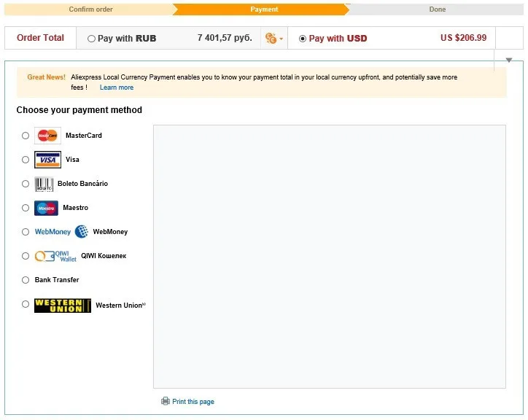
Task: Click the Payment step tab
Action: point(264,9)
